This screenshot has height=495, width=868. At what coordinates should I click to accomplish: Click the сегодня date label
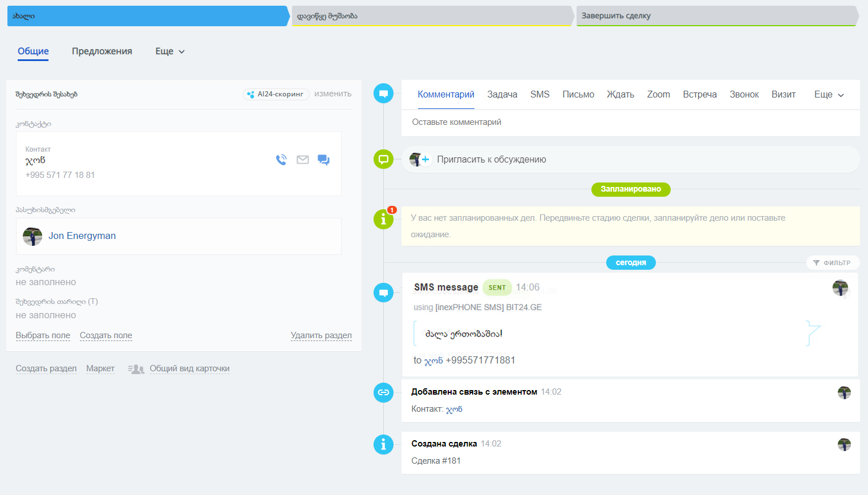point(631,263)
